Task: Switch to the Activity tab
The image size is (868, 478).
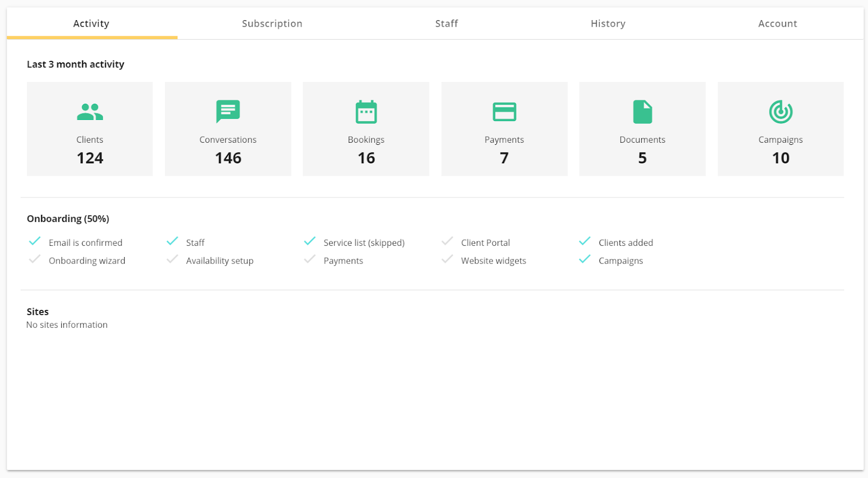Action: [92, 23]
